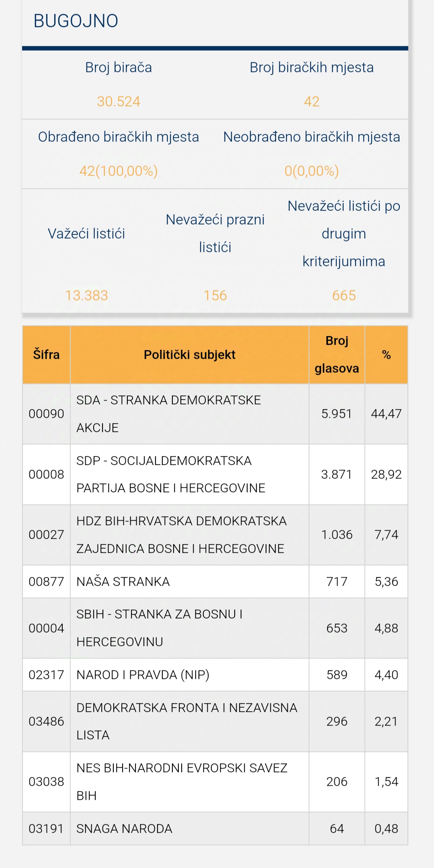Viewport: 434px width, 868px height.
Task: Click the BUGOJNO municipality heading
Action: [76, 21]
